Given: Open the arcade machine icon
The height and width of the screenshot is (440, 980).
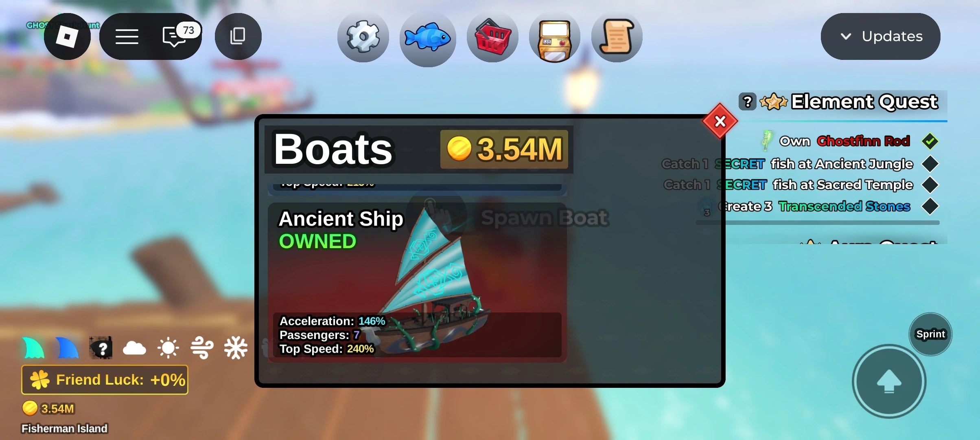Looking at the screenshot, I should 554,37.
